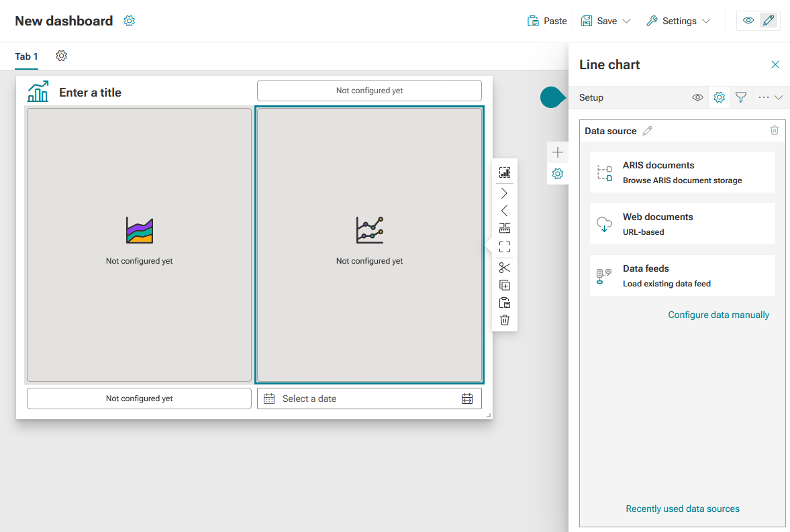Click pencil icon next to Data source
Screen dimensions: 790x532
(x=648, y=131)
